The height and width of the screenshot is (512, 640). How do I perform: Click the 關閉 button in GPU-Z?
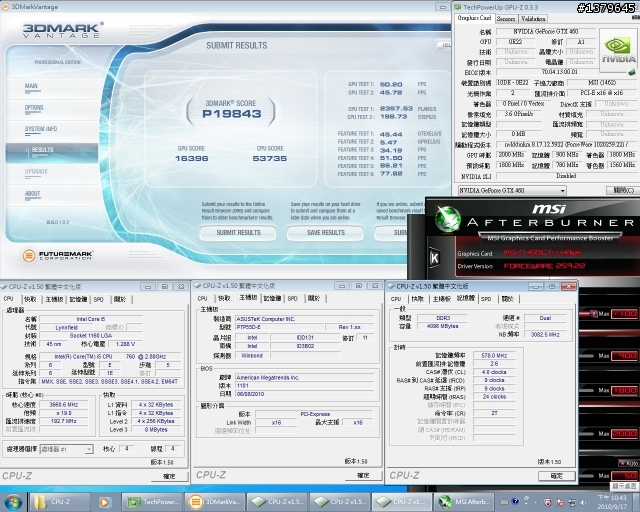click(x=623, y=190)
